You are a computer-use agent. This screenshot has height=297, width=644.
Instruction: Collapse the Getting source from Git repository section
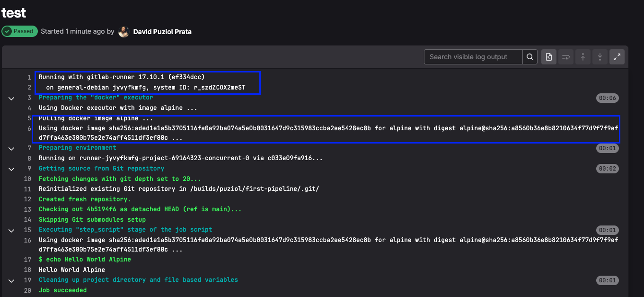(x=11, y=169)
